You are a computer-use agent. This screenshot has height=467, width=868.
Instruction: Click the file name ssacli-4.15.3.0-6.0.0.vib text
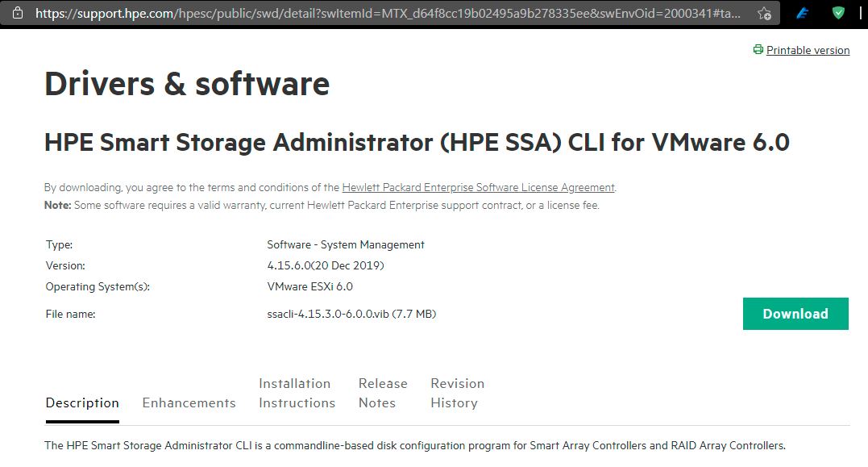coord(351,314)
